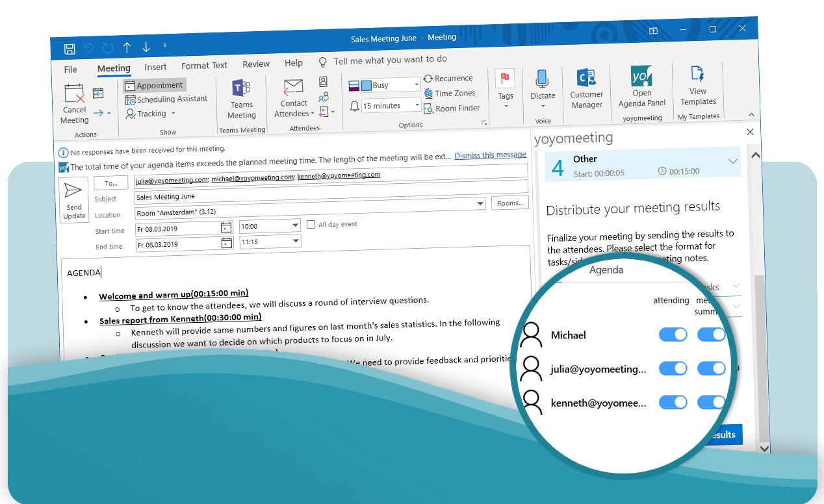Check the All day event box
The height and width of the screenshot is (504, 824).
[311, 225]
